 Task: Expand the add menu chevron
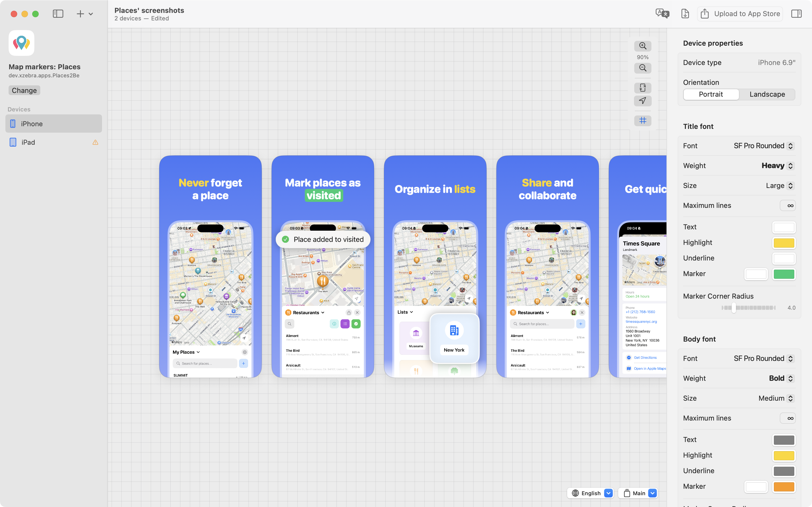pos(91,14)
